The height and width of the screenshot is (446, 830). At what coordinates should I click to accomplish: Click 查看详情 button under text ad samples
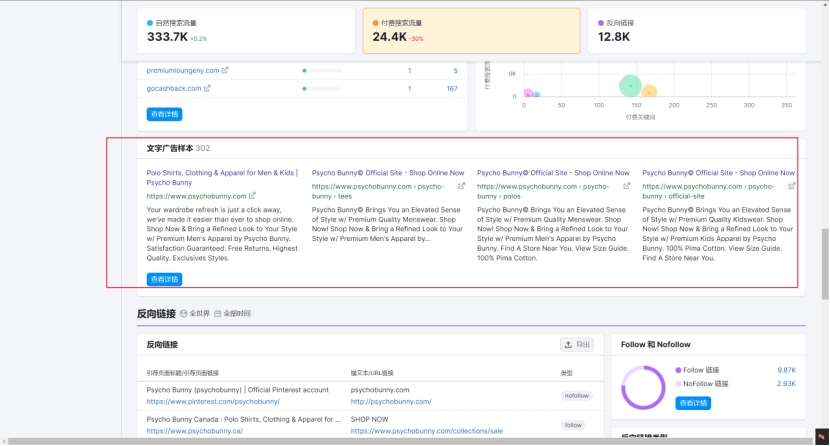click(164, 279)
